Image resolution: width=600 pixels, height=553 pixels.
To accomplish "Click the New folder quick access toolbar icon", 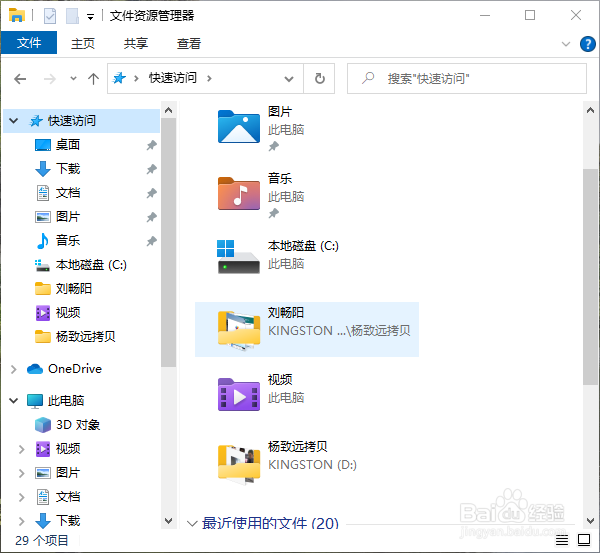I will pyautogui.click(x=72, y=16).
